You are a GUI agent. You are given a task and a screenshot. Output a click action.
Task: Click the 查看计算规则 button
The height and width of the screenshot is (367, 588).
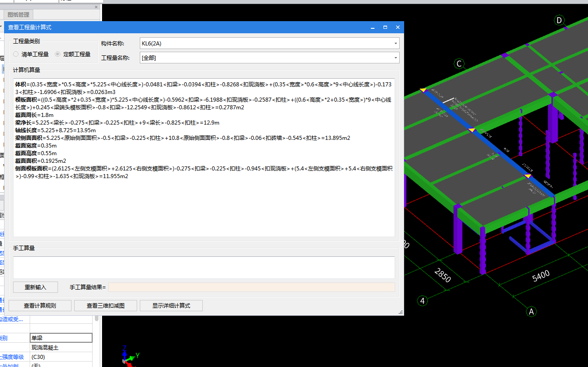click(x=40, y=306)
